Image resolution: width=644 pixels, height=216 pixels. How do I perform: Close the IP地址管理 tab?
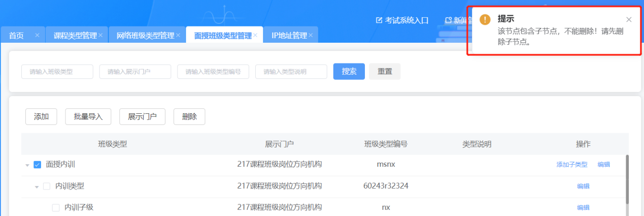(x=311, y=35)
